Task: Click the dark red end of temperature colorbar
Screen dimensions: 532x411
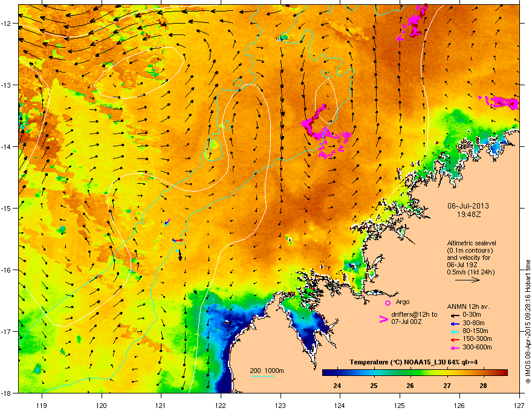Action: pos(503,373)
